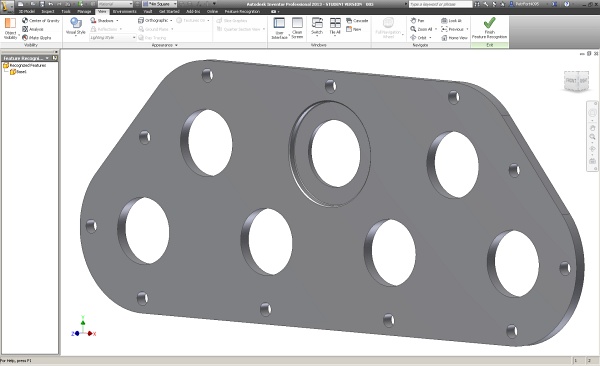Click the Zoom All button
This screenshot has width=600, height=366.
(421, 29)
